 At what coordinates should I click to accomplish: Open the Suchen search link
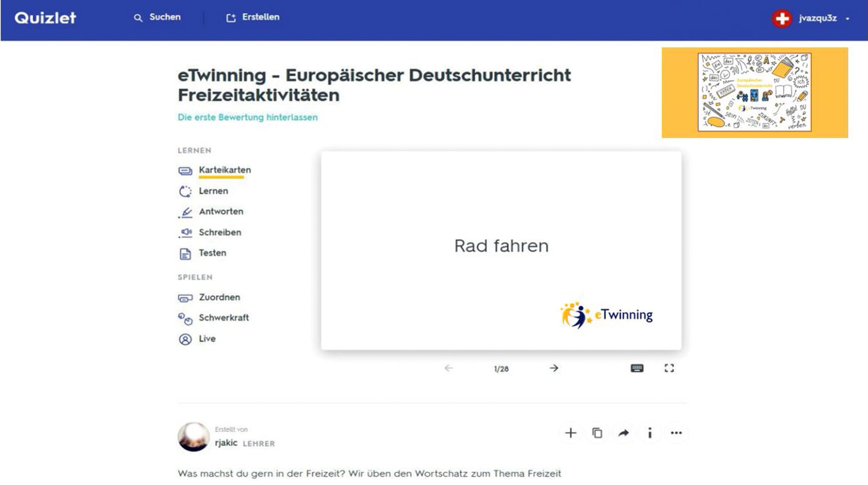tap(165, 17)
